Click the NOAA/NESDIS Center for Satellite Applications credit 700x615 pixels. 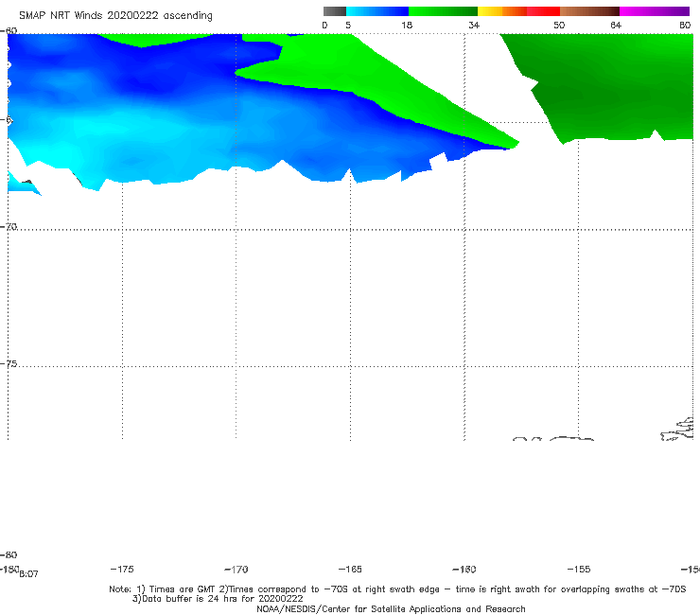391,609
